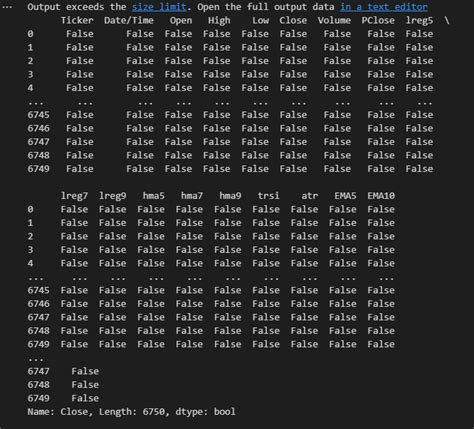Select the 'hma5' column header

click(x=154, y=196)
